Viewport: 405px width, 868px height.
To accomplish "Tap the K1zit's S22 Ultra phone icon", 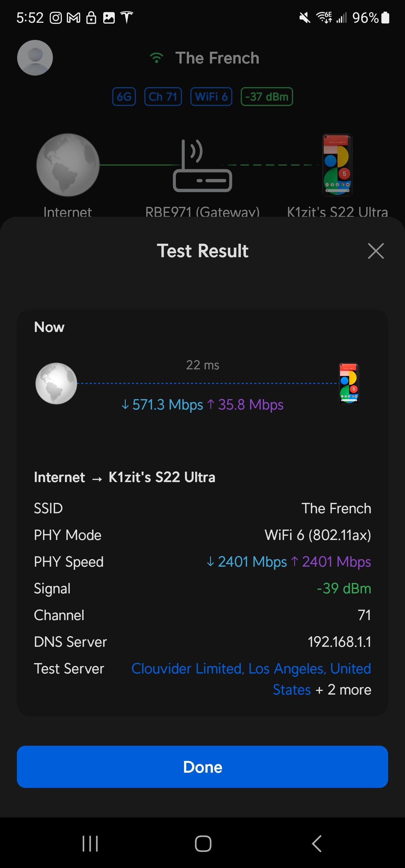I will (x=337, y=165).
